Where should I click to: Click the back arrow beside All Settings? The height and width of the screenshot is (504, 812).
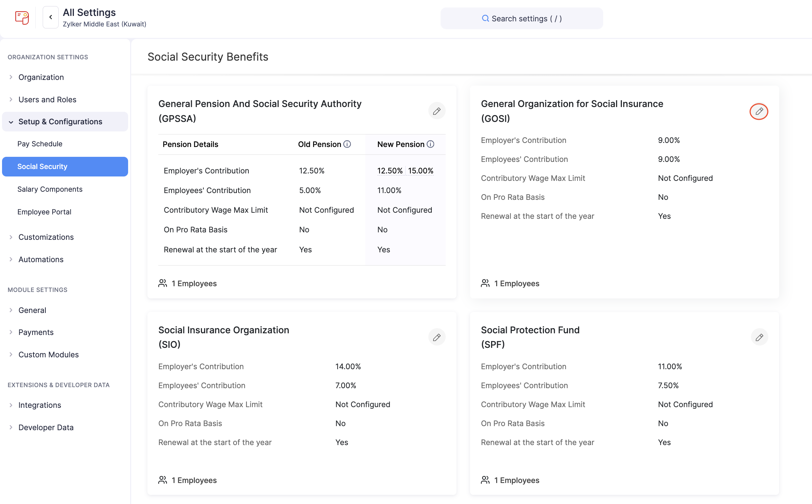[x=50, y=17]
